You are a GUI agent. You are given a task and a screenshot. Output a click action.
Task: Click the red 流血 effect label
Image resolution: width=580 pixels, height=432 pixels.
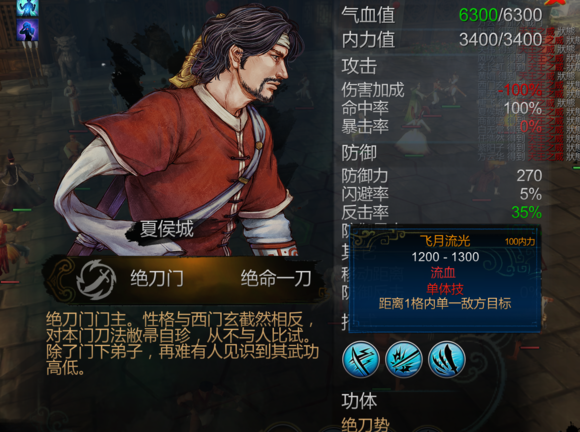click(443, 273)
